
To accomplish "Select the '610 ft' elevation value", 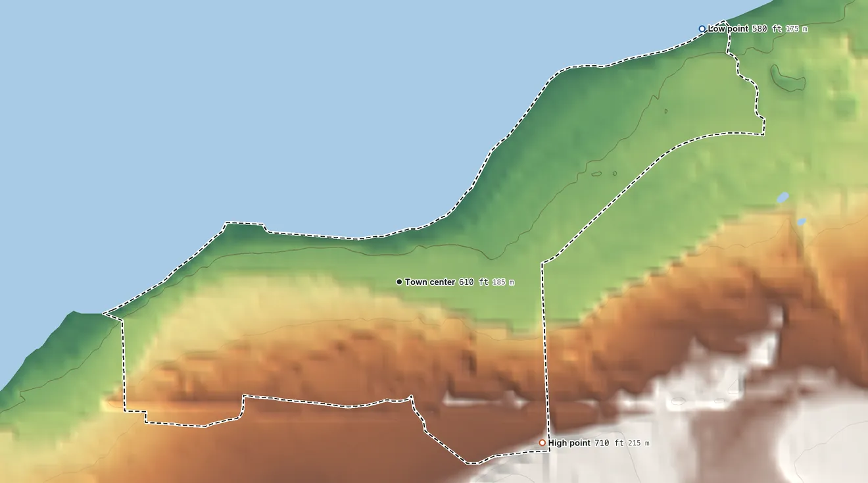I will 473,282.
